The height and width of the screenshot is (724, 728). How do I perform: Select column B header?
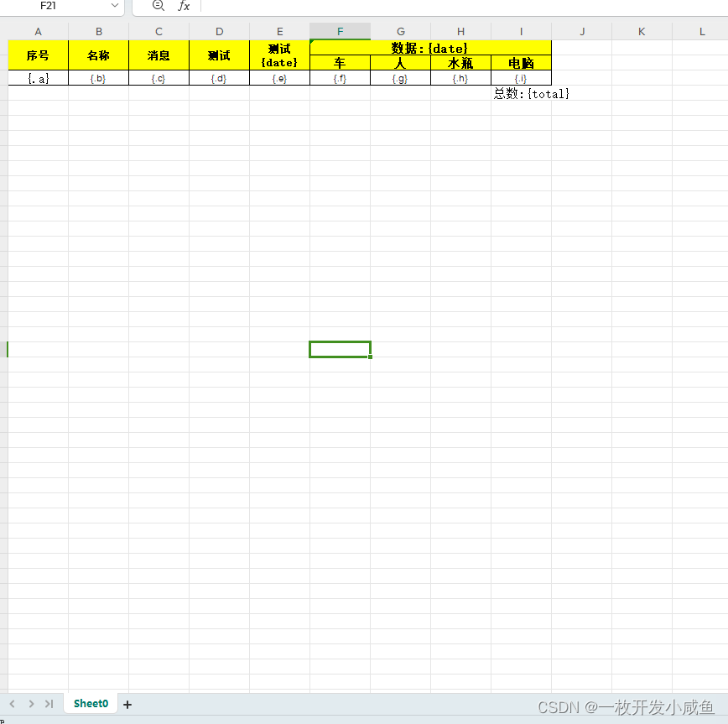tap(98, 32)
